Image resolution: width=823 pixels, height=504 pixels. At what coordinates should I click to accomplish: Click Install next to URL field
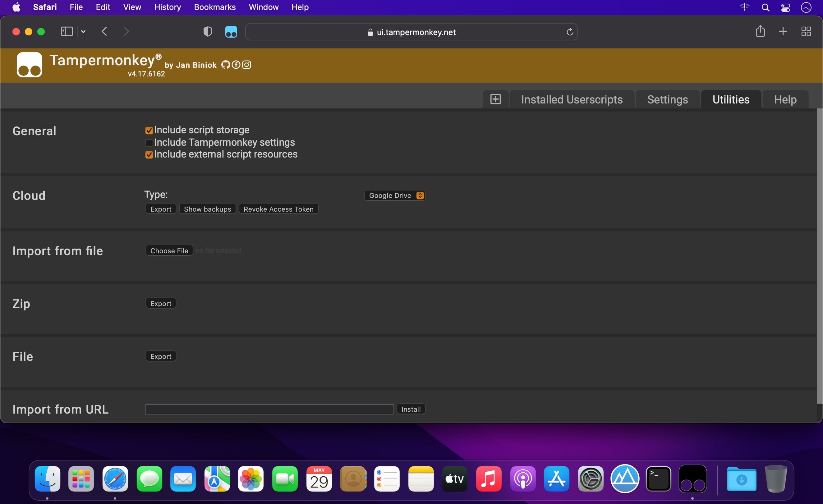coord(411,409)
